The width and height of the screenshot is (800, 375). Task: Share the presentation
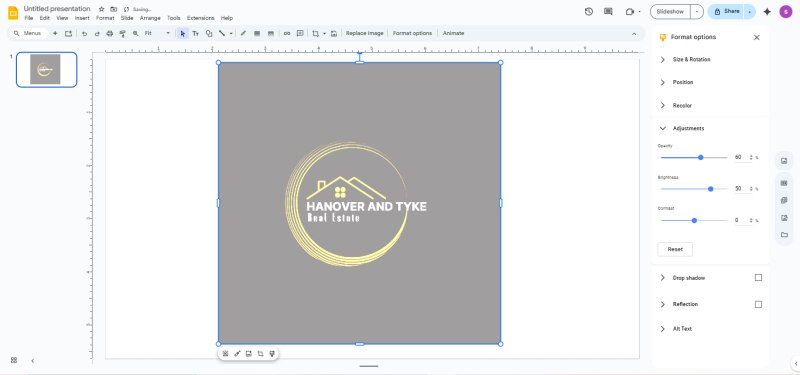point(726,11)
